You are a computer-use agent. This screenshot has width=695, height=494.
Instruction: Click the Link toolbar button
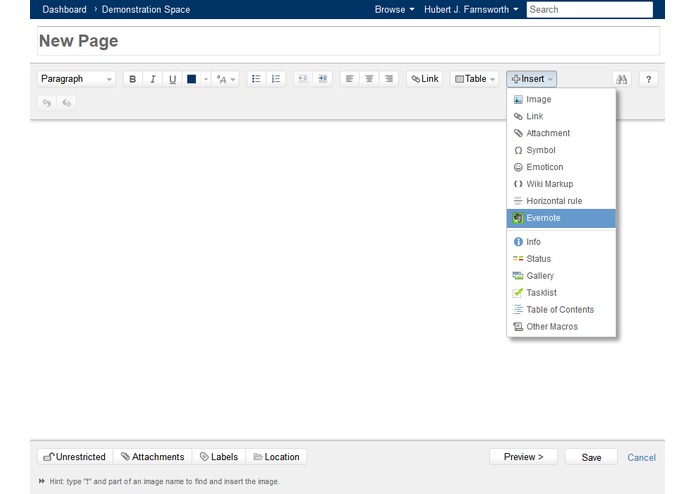coord(425,79)
